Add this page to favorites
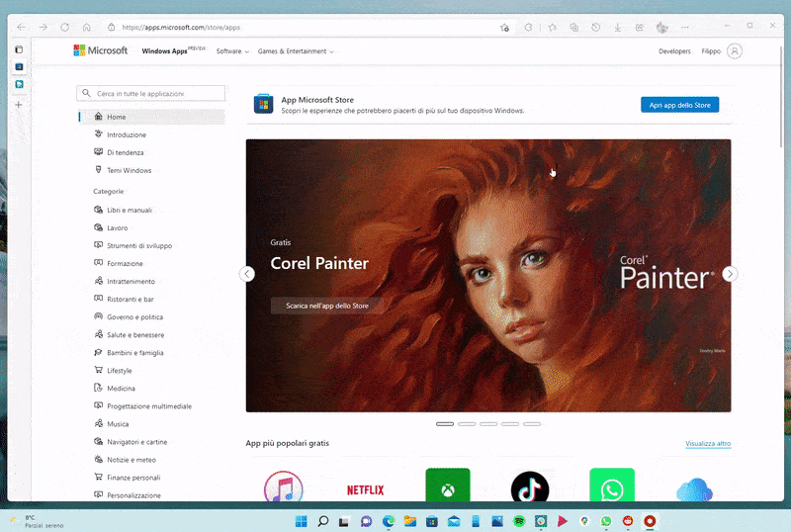The width and height of the screenshot is (791, 532). pos(504,28)
